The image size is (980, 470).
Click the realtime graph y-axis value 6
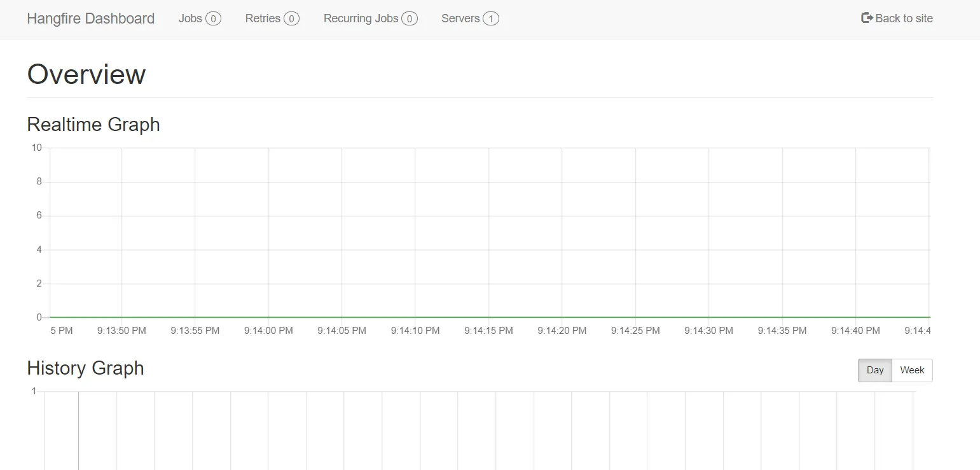[39, 216]
